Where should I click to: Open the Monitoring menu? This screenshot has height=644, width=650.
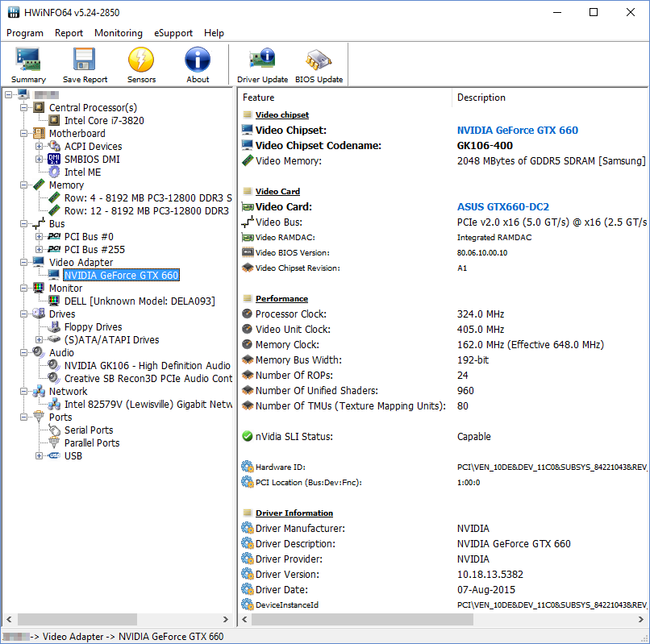[119, 33]
